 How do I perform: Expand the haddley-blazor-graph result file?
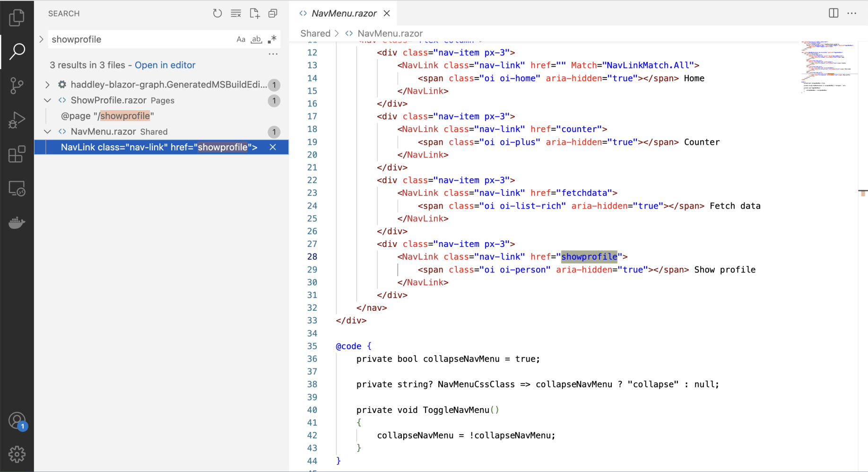[x=47, y=85]
